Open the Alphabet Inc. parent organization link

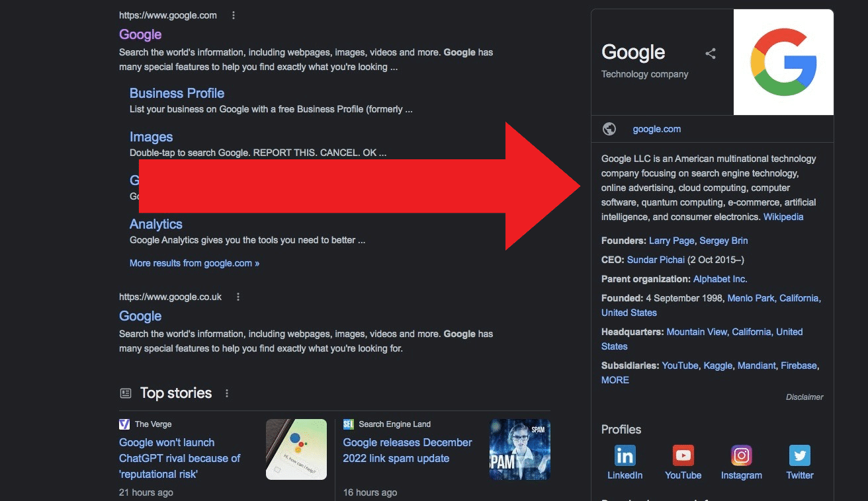720,279
